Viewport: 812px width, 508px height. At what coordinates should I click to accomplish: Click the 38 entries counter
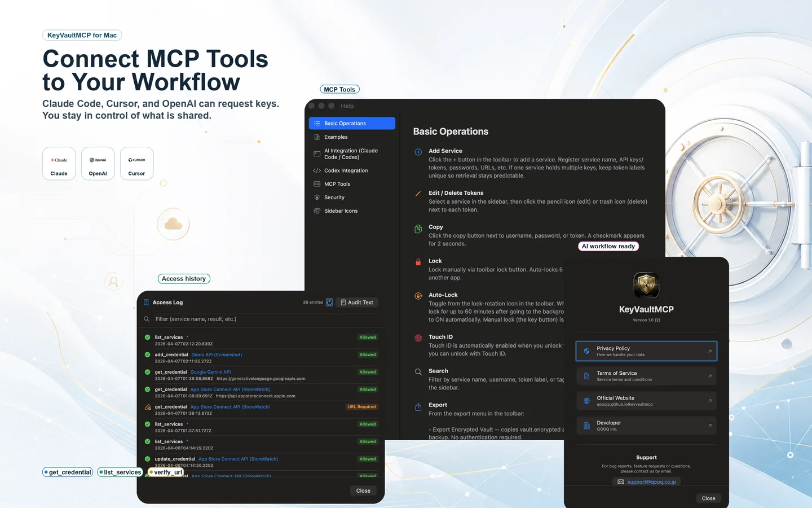point(313,303)
